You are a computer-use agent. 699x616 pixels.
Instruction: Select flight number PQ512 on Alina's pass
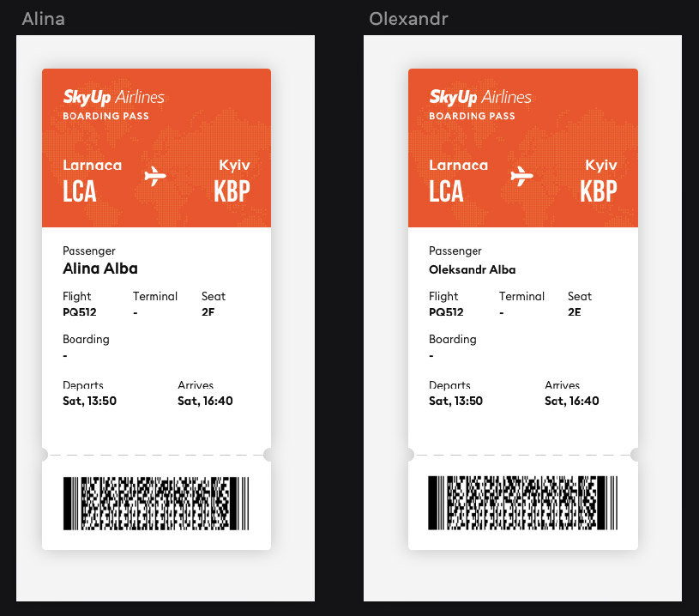(x=80, y=311)
